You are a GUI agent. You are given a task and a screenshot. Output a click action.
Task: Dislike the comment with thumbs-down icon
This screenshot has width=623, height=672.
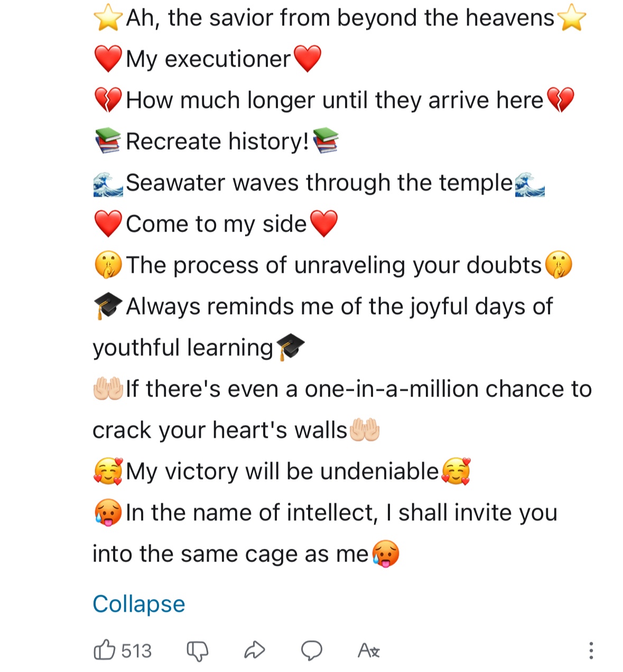(198, 651)
